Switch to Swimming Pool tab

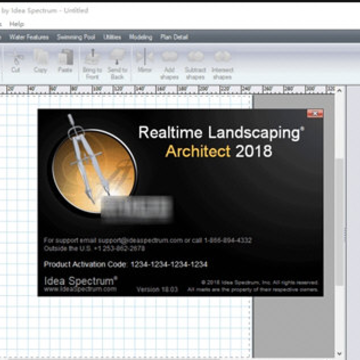(76, 37)
